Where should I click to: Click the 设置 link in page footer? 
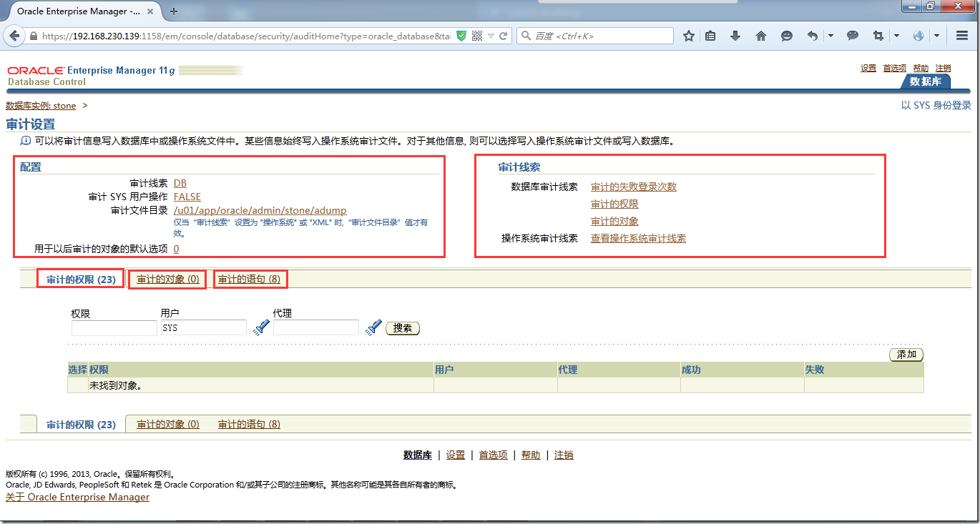click(456, 455)
